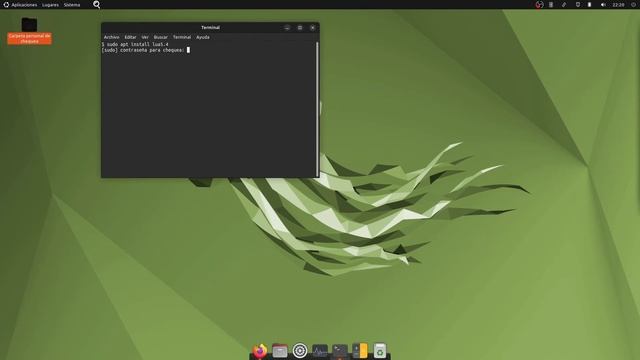Open the yellow-and-gray dock app icon
Screen dimensions: 640x360
(360, 351)
